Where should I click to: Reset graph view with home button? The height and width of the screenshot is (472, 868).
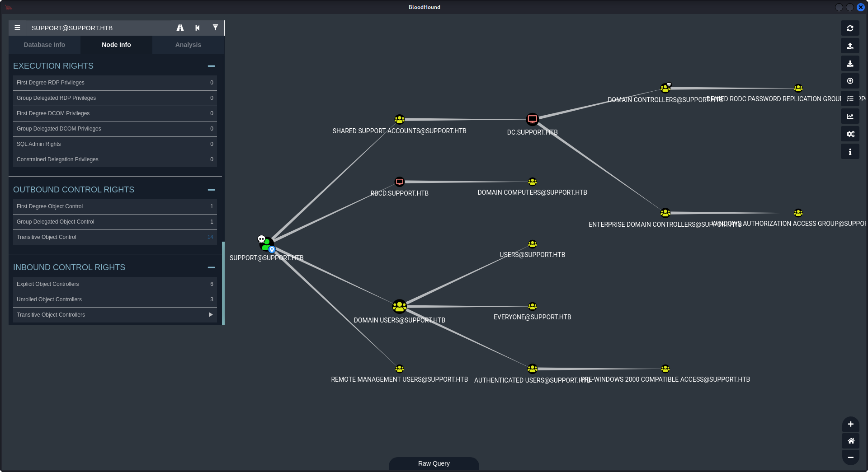[x=850, y=441]
